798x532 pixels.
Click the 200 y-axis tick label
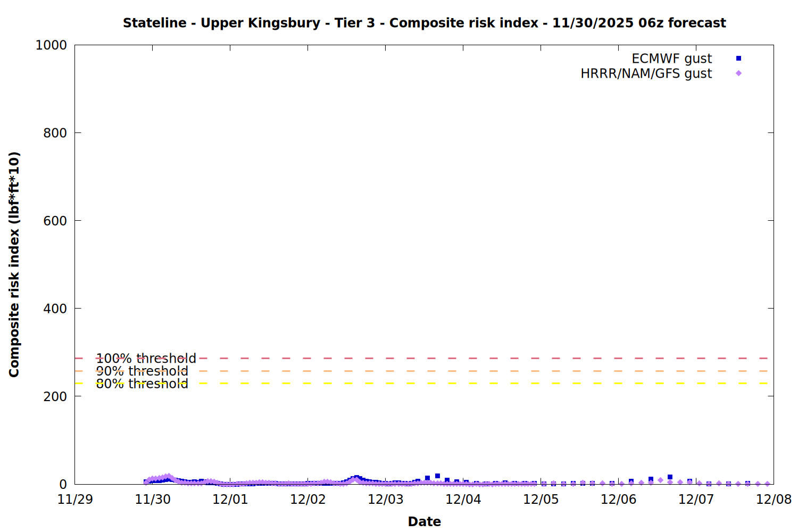click(55, 396)
